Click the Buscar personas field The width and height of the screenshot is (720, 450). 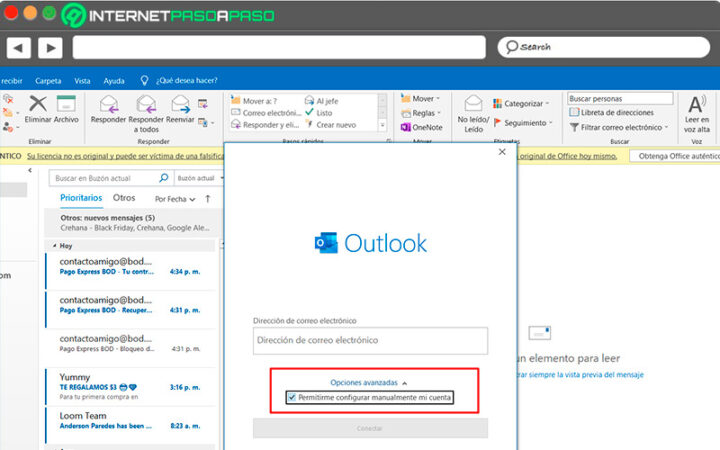click(620, 98)
